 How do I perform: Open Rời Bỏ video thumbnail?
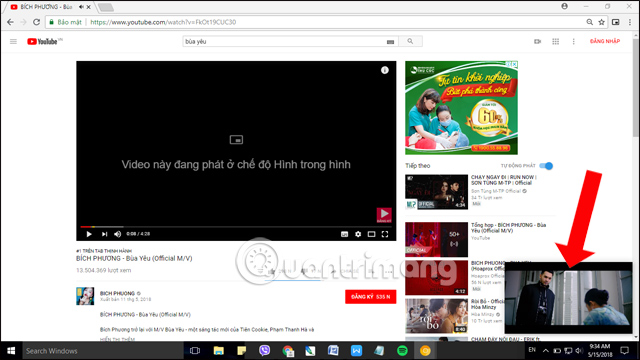[436, 316]
